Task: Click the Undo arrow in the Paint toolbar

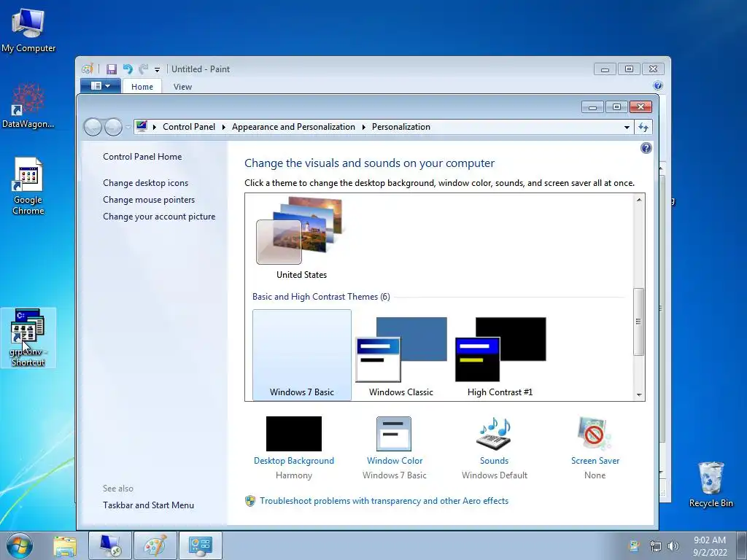Action: click(x=127, y=69)
